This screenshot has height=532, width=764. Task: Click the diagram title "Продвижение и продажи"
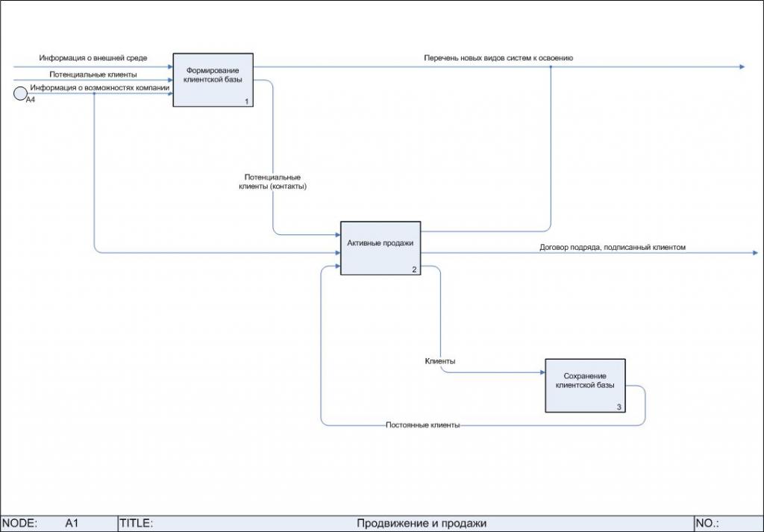[x=421, y=524]
